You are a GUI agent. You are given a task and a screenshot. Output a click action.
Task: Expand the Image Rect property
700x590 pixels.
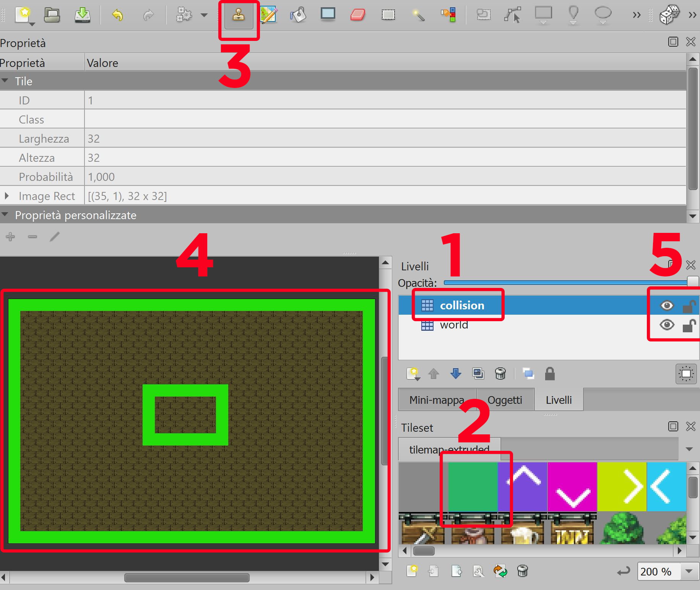pos(6,196)
